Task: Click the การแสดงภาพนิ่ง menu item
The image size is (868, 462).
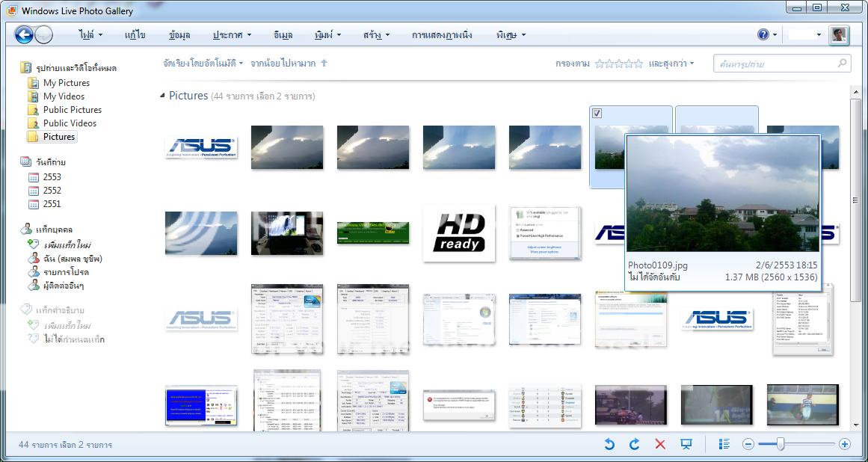Action: point(442,35)
